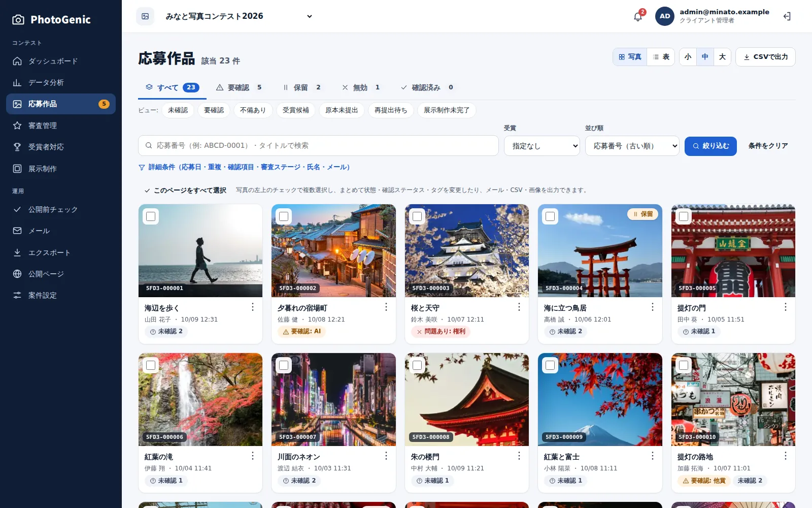Screen dimensions: 812x508
Task: Check the 5FD3-000009 Fuji photo box
Action: click(550, 365)
